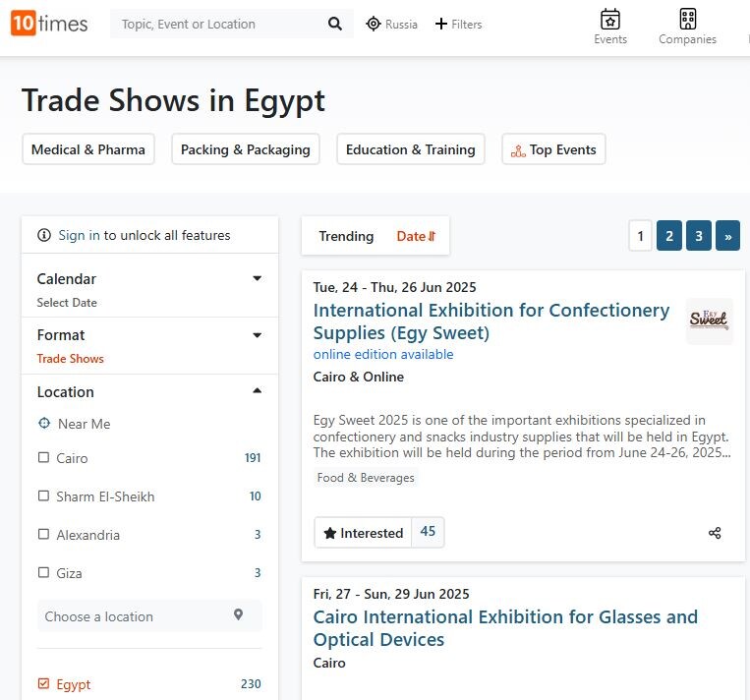
Task: Select Medical & Pharma category
Action: point(88,149)
